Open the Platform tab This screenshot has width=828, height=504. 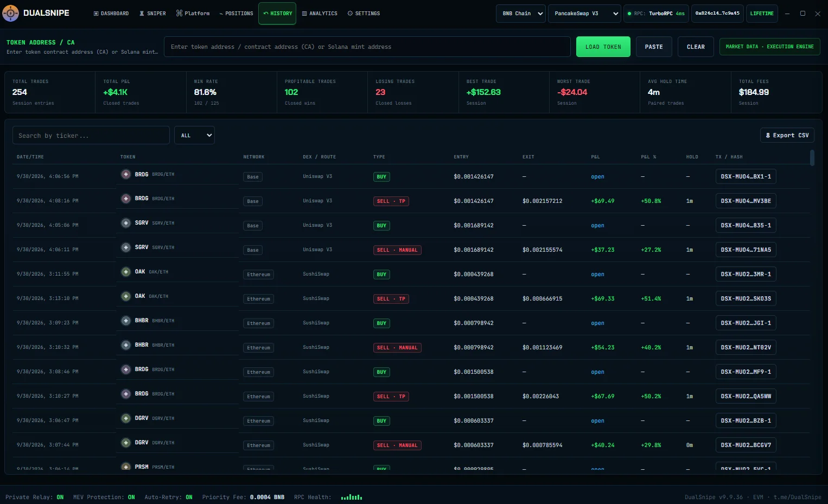coord(193,14)
